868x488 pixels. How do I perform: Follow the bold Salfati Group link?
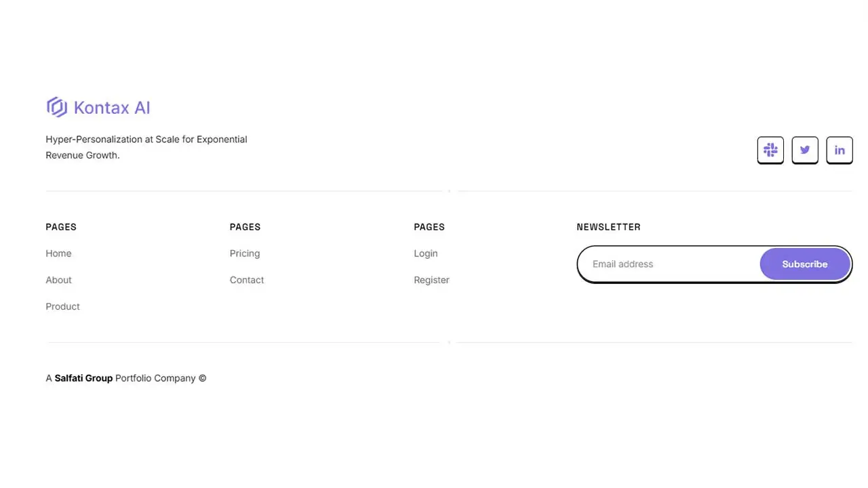click(x=83, y=378)
